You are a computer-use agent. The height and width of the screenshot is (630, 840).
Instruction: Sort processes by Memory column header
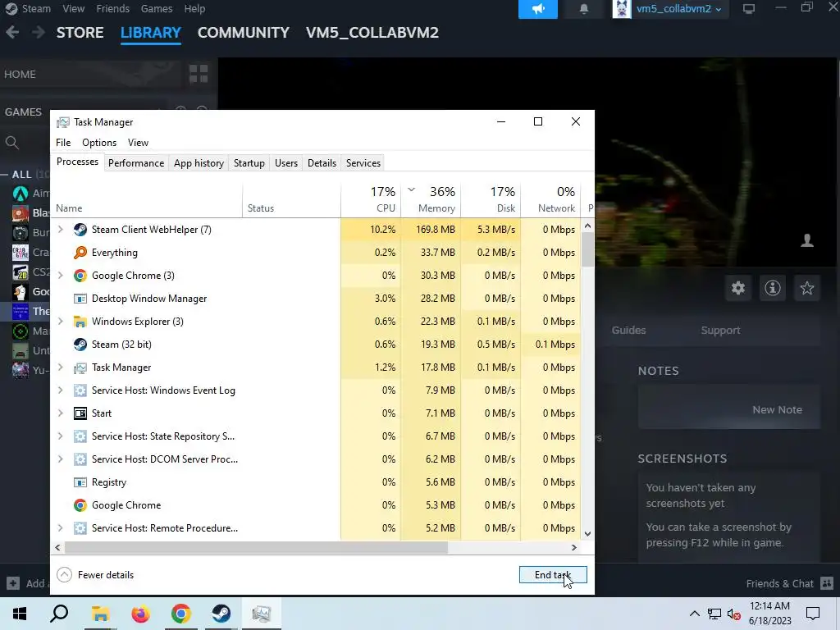tap(431, 200)
